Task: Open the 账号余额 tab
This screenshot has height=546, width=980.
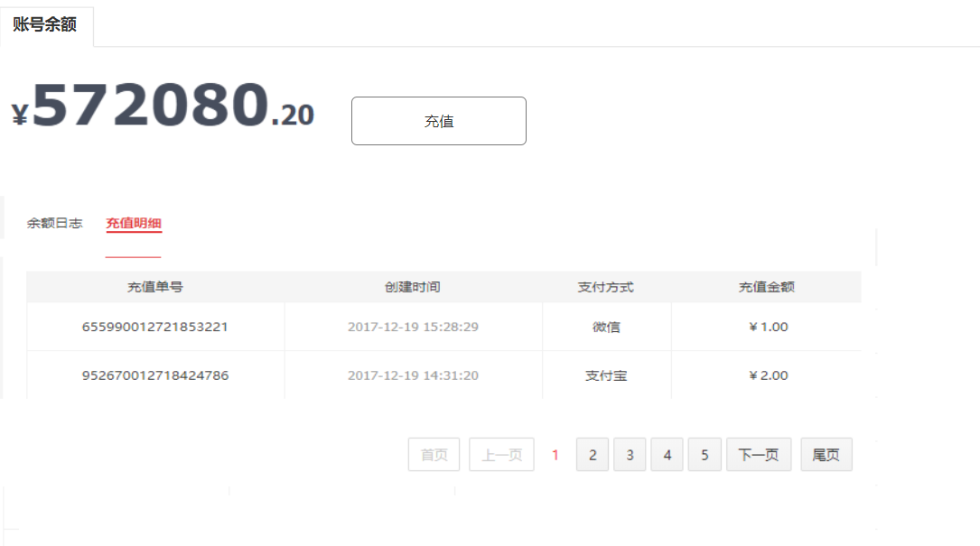Action: [x=46, y=25]
